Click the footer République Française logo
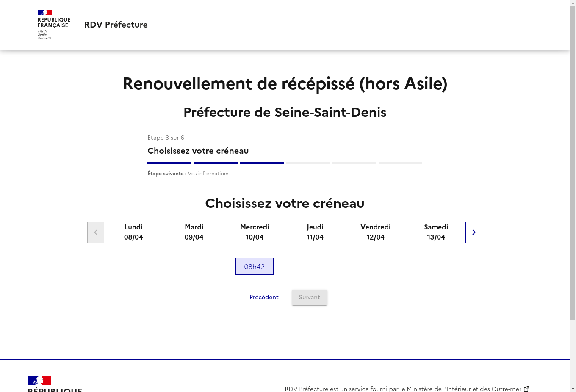This screenshot has width=576, height=392. coord(55,384)
